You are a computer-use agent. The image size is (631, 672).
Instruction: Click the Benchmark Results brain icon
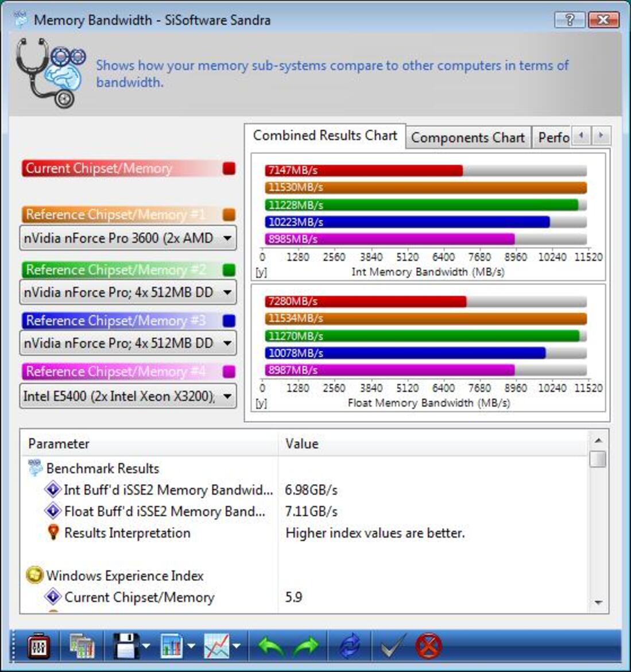pos(35,468)
